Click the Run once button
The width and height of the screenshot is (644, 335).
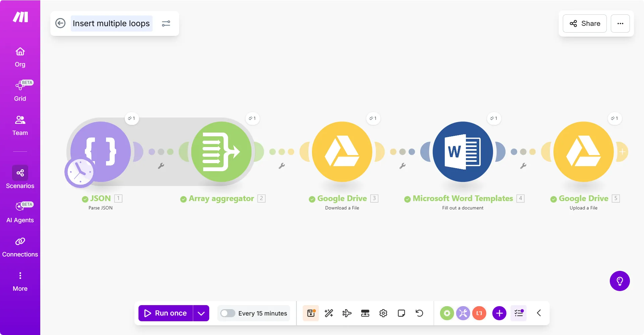(x=166, y=313)
